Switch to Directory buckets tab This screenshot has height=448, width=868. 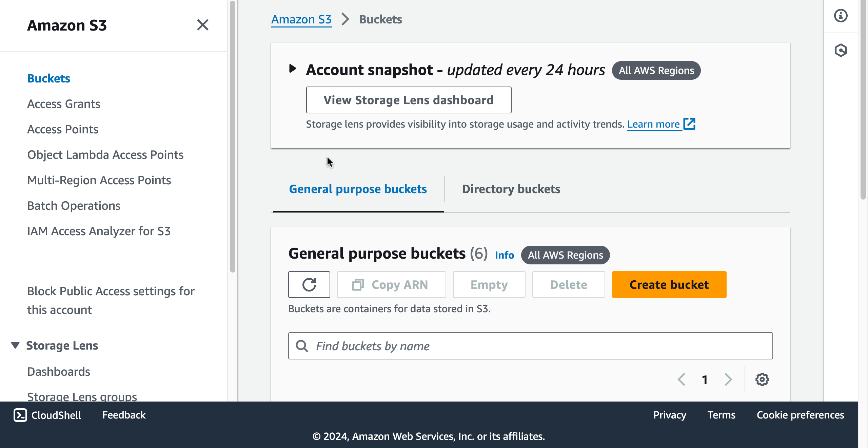(511, 189)
